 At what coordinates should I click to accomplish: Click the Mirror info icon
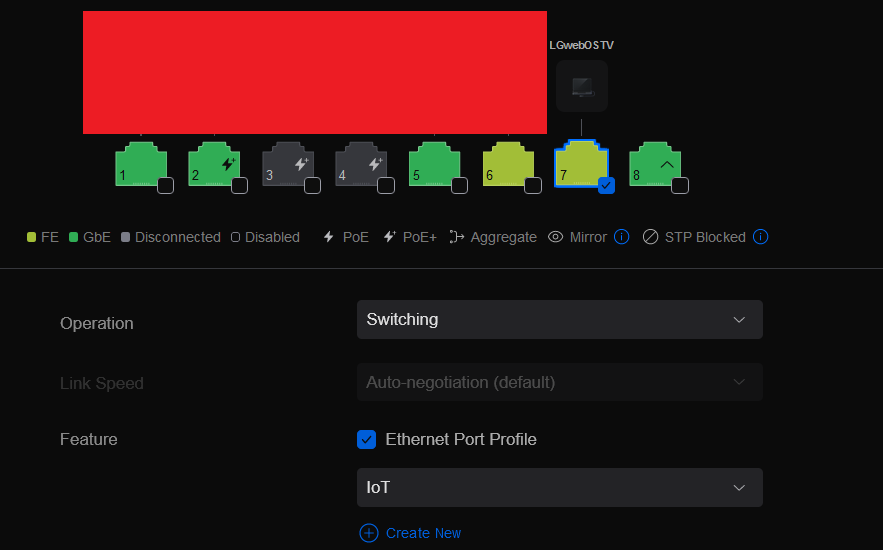(x=621, y=237)
